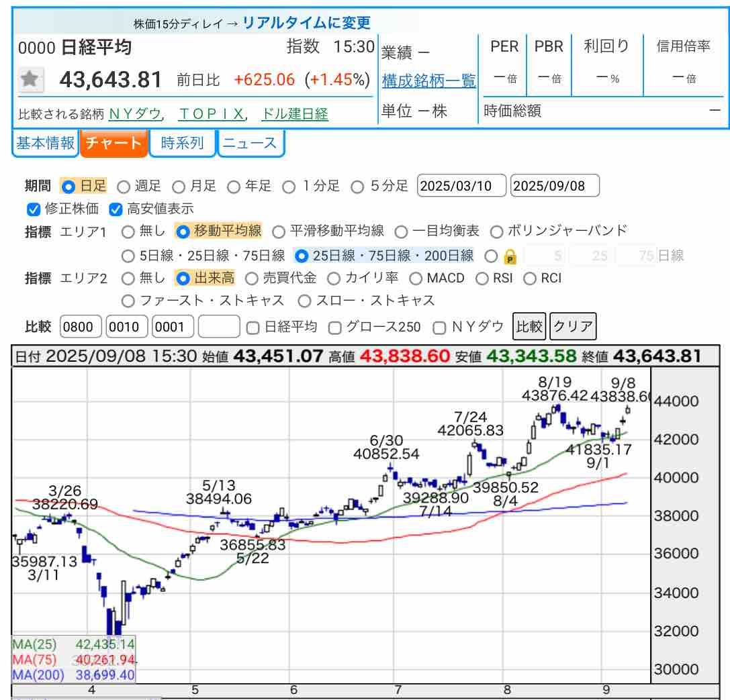The height and width of the screenshot is (700, 730).
Task: Click the 比較 button
Action: 530,327
